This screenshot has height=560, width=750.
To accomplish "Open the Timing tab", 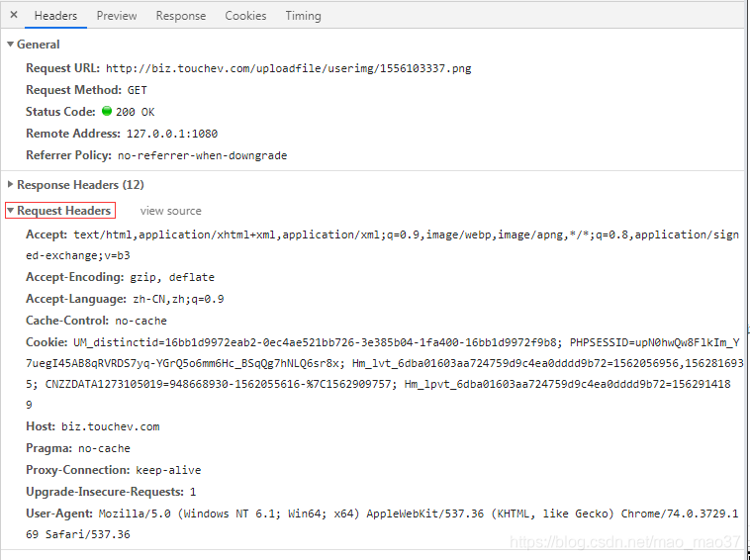I will click(x=303, y=16).
